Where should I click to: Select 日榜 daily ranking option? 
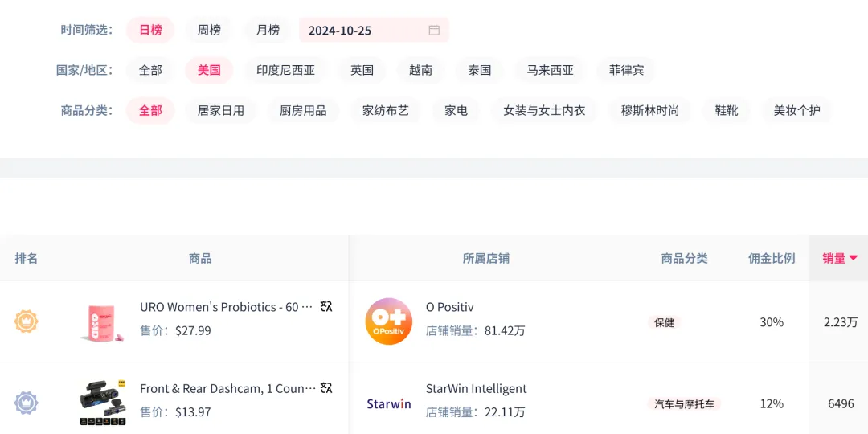tap(150, 30)
